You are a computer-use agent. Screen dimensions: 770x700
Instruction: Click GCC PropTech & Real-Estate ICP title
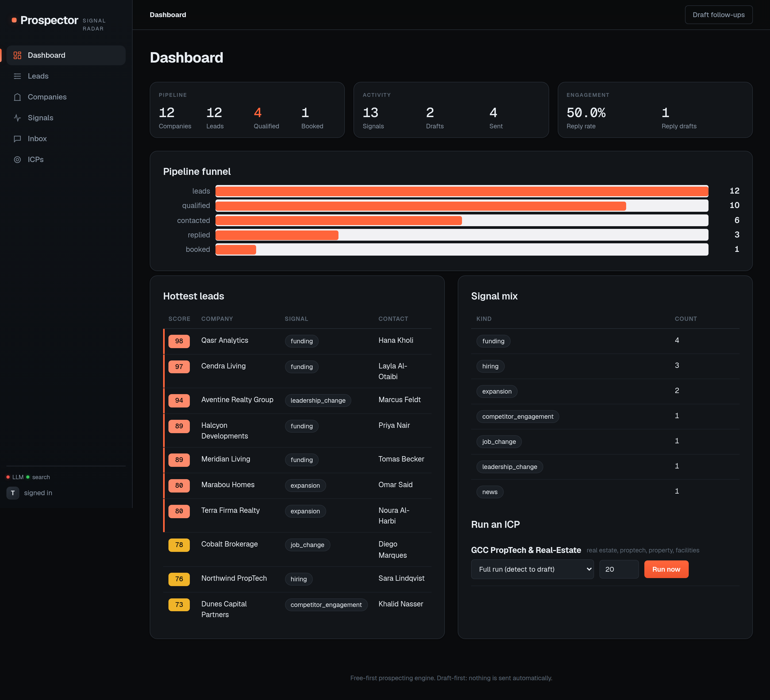click(526, 550)
